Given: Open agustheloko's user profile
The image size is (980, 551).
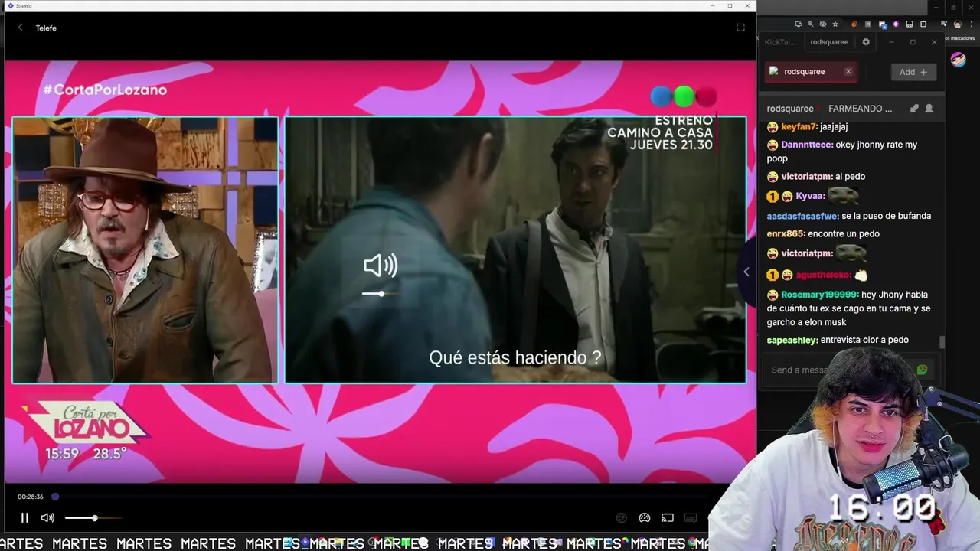Looking at the screenshot, I should click(x=824, y=275).
